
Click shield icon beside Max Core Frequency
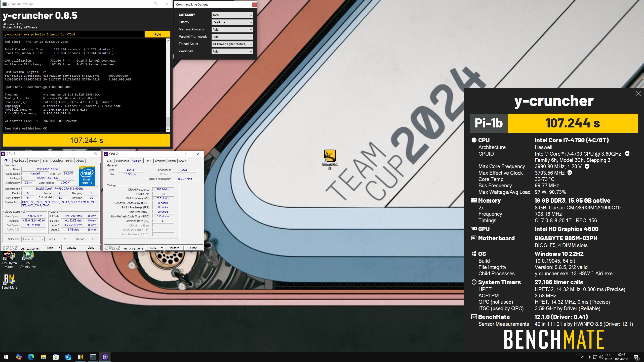[x=587, y=166]
